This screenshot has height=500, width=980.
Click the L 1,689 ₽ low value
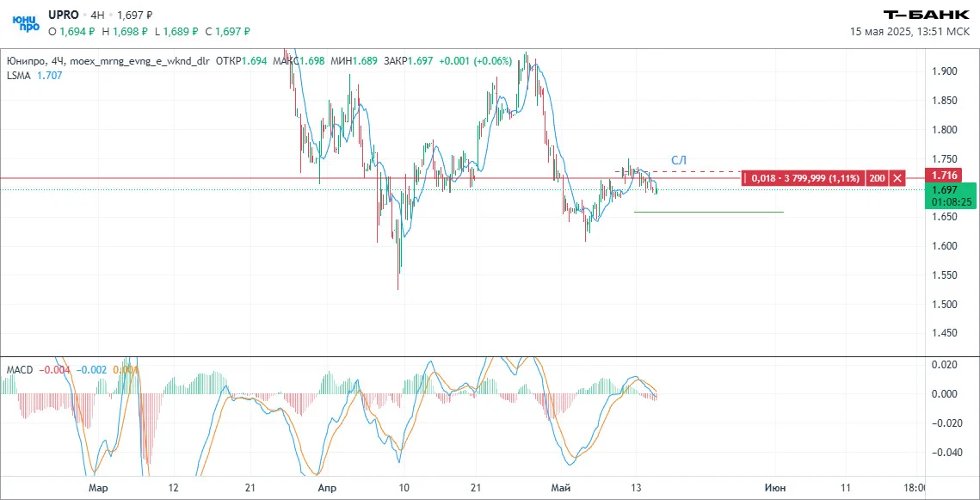[x=176, y=31]
